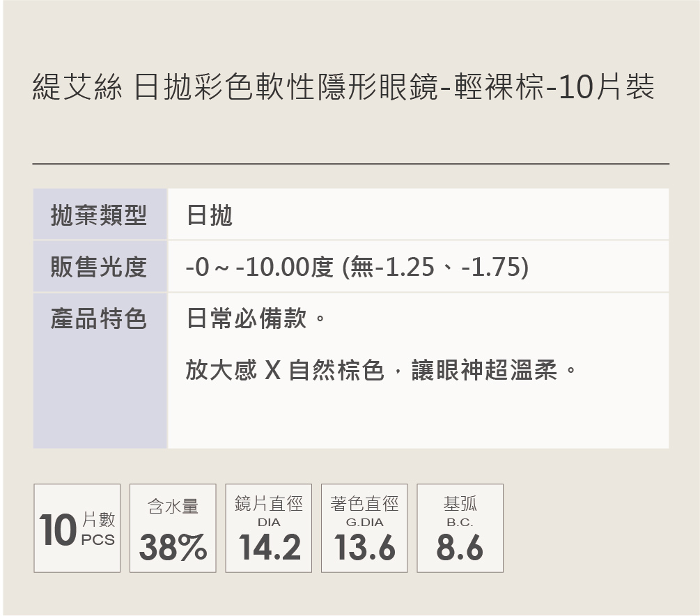Click the 8.6 base curve value
This screenshot has width=700, height=616.
tap(460, 547)
